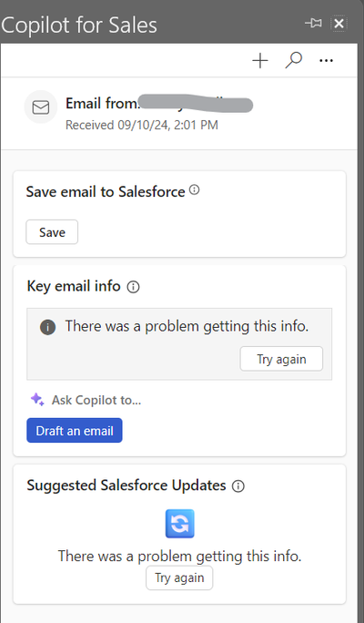Retry loading Suggested Salesforce Updates
Screen dimensions: 364x623
coord(179,577)
